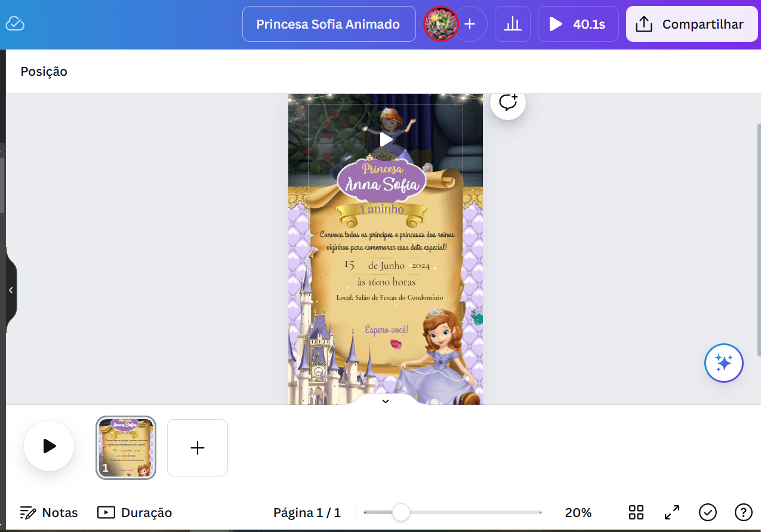This screenshot has width=761, height=532.
Task: Click the Página 1 / 1 indicator
Action: (x=307, y=512)
